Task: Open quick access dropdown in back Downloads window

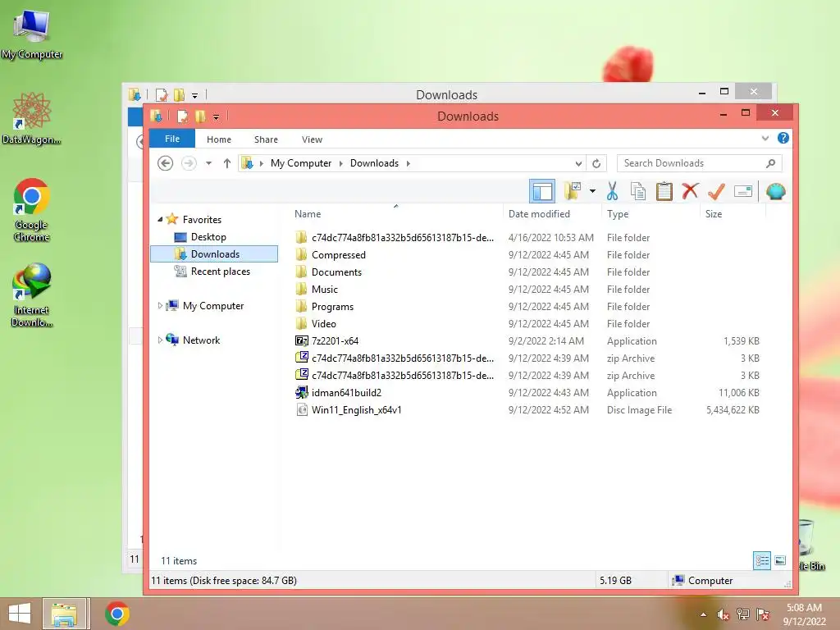Action: coord(194,95)
